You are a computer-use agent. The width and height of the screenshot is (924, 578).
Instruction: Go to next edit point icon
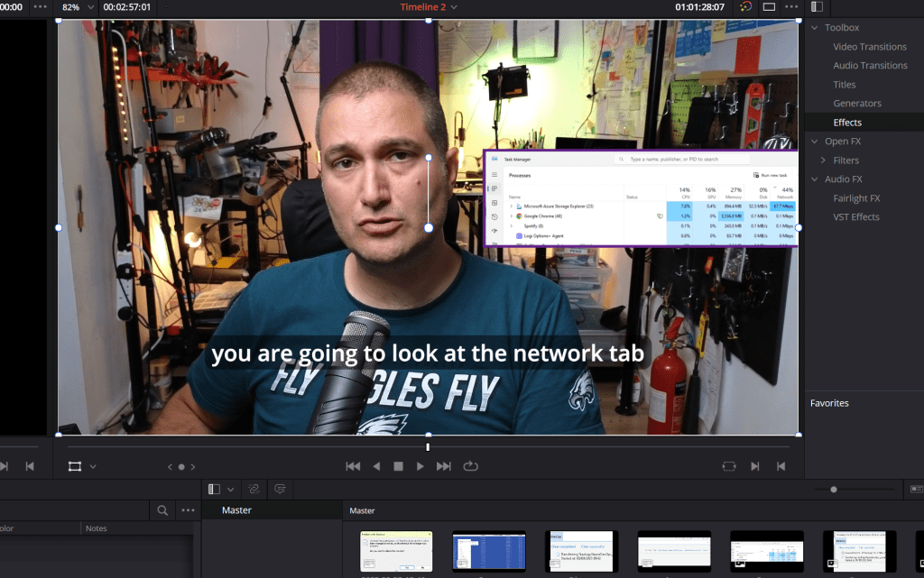[755, 466]
